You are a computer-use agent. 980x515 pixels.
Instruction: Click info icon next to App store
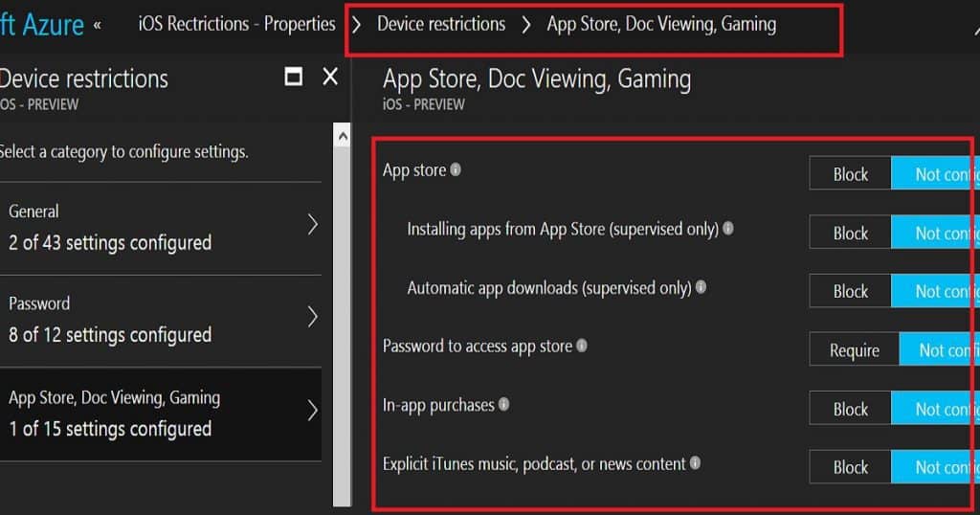tap(456, 170)
